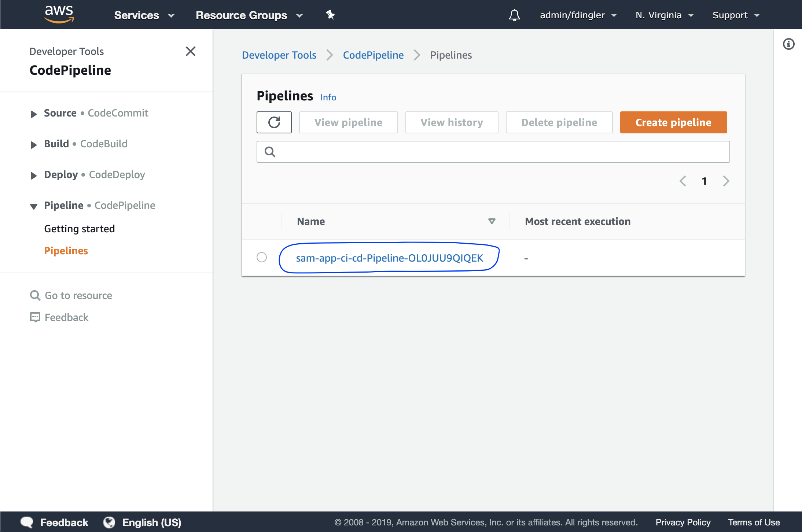The height and width of the screenshot is (532, 802).
Task: Go to previous page of pipelines
Action: pyautogui.click(x=683, y=181)
